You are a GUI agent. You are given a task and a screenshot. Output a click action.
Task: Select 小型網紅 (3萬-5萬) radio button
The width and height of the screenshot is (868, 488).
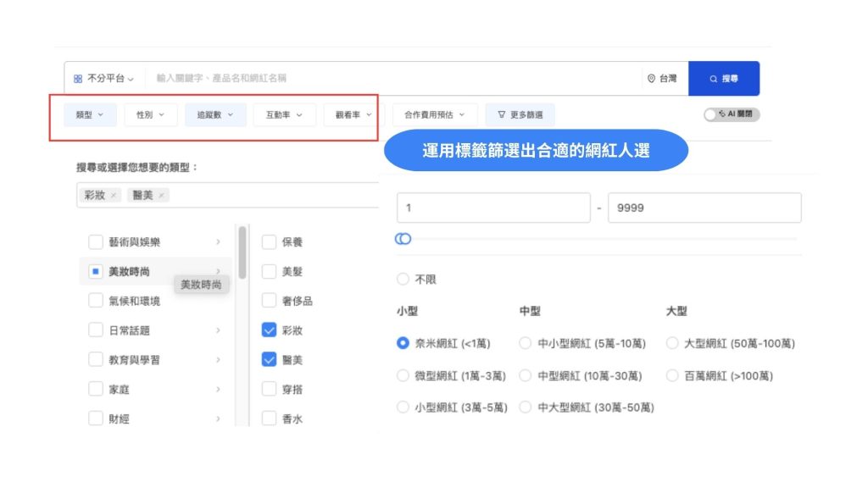(403, 408)
